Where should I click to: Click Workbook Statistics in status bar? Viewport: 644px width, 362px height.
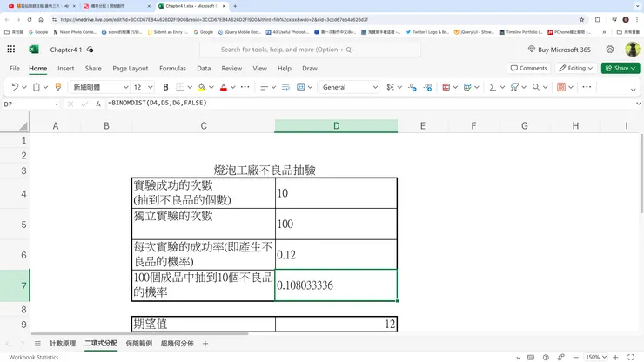point(34,357)
